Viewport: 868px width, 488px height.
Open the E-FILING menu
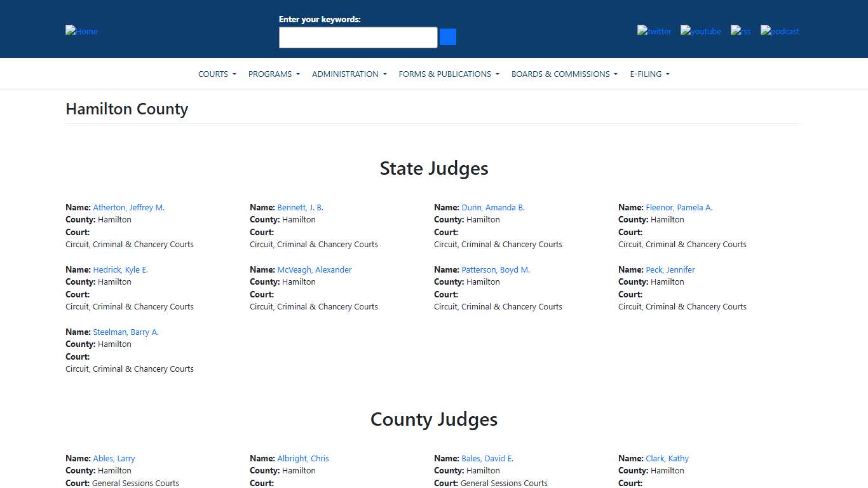coord(649,74)
